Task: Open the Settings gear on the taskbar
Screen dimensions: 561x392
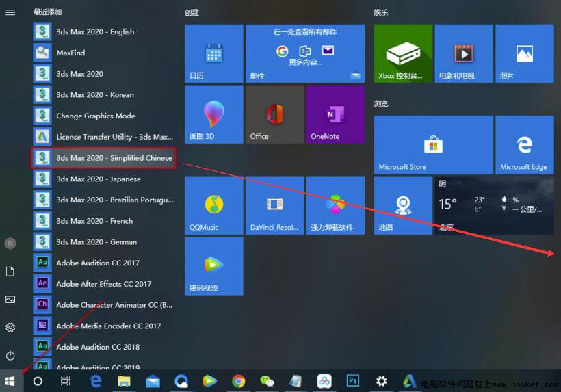Action: click(x=381, y=381)
